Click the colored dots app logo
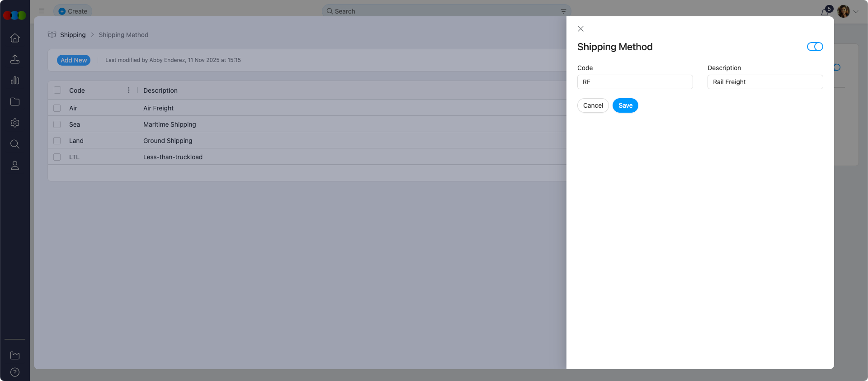868x381 pixels. pyautogui.click(x=14, y=15)
